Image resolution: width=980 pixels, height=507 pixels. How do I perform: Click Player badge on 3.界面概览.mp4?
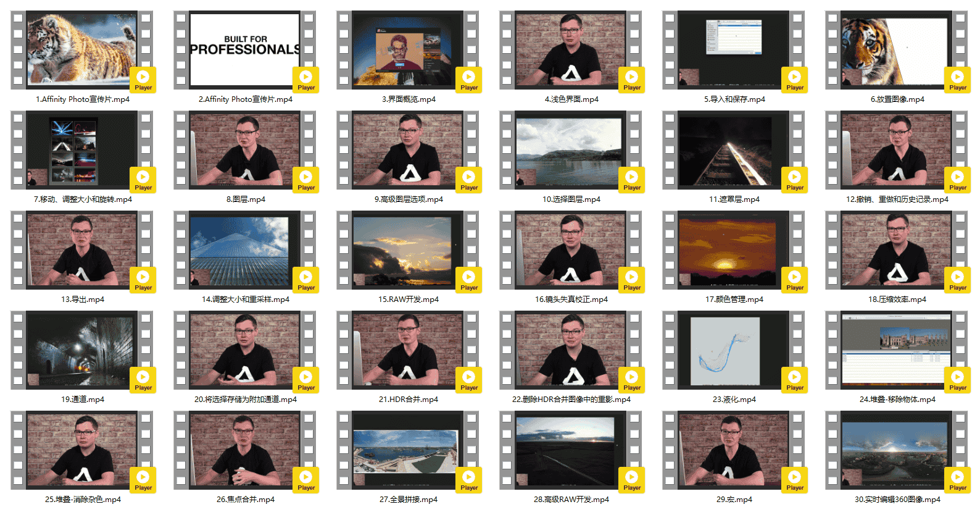[469, 80]
